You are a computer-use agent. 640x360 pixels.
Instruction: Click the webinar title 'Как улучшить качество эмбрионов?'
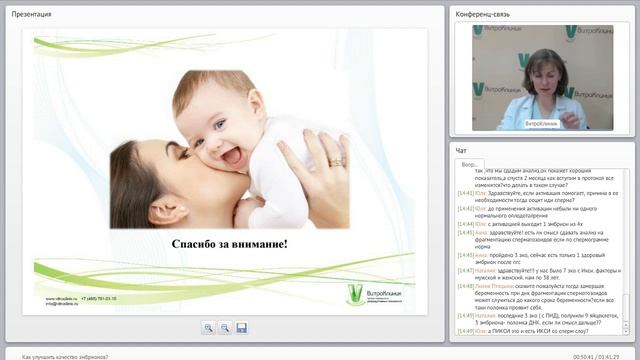point(65,357)
